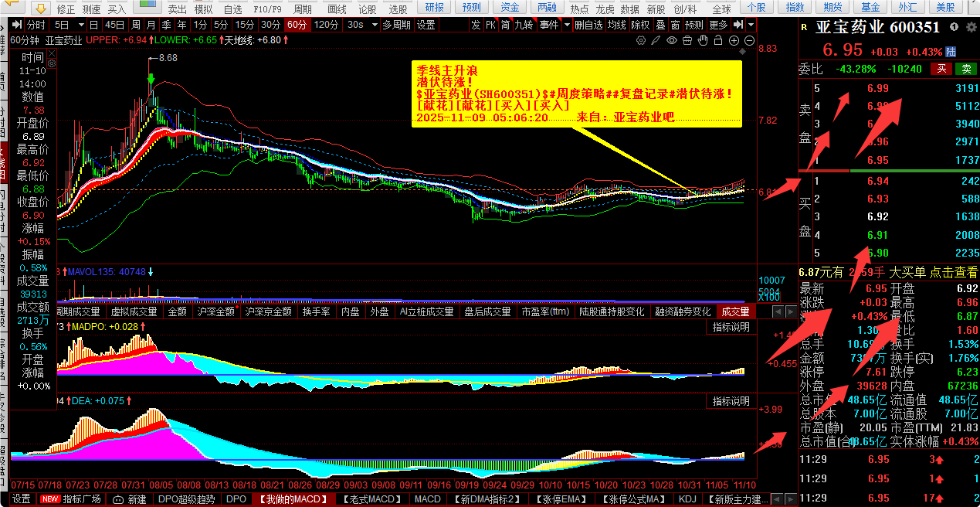Viewport: 980px width, 507px height.
Task: Toggle 九转 indicator button
Action: pyautogui.click(x=524, y=24)
